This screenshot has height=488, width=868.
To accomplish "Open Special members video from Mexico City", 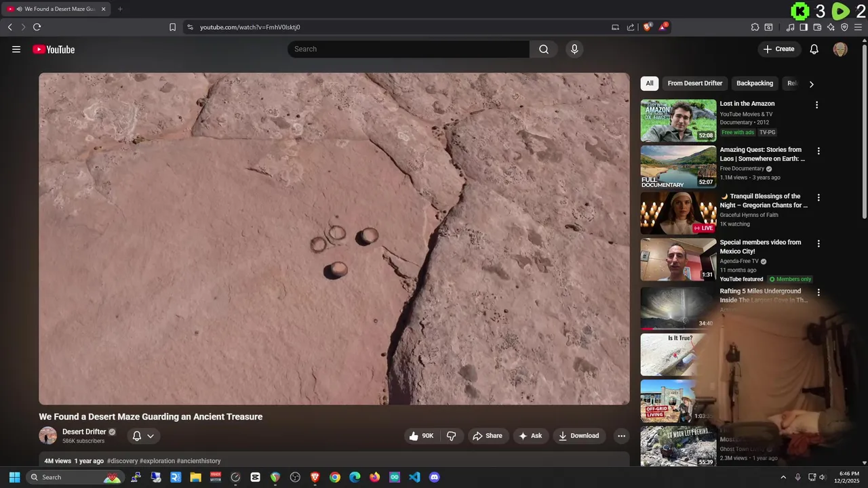I will [761, 247].
